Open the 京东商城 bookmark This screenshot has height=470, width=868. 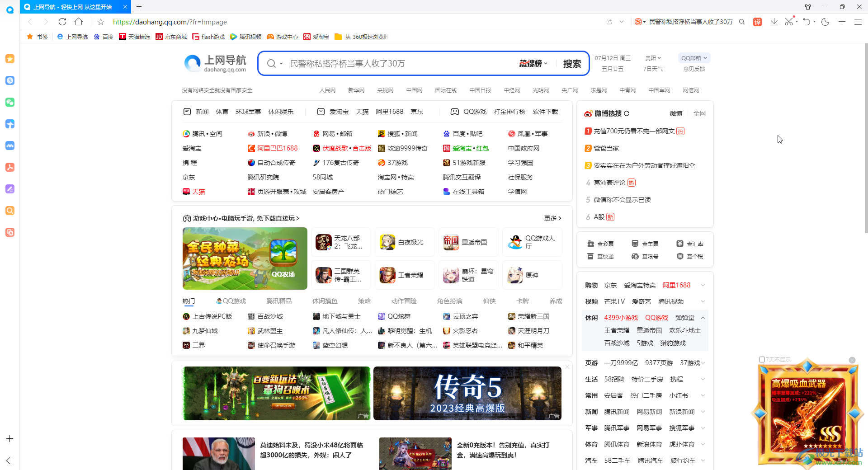171,37
